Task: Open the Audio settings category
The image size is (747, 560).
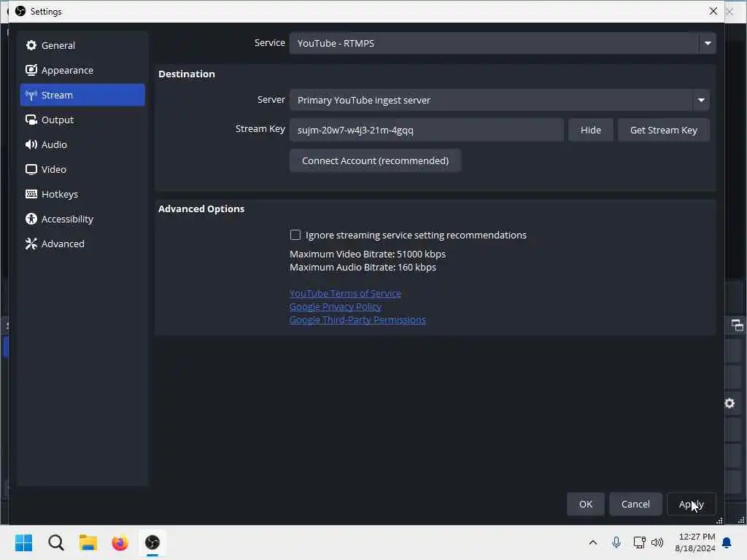Action: pyautogui.click(x=82, y=144)
